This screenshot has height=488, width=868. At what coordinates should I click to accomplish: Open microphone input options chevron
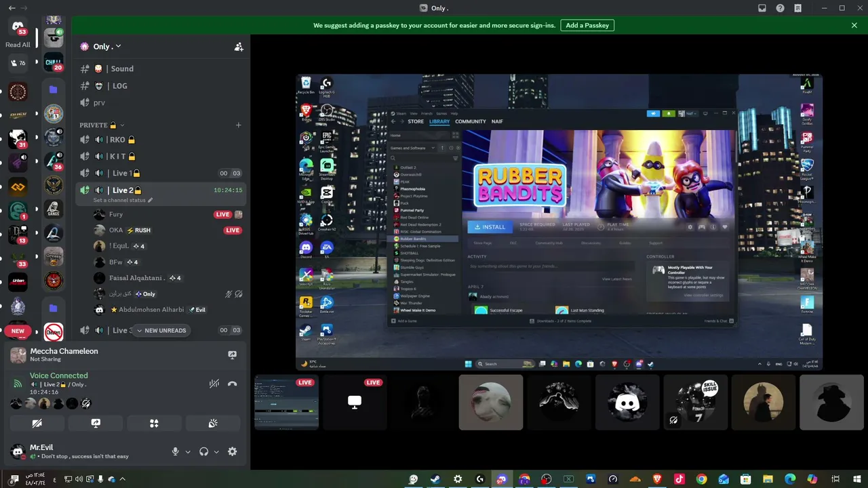pos(188,452)
